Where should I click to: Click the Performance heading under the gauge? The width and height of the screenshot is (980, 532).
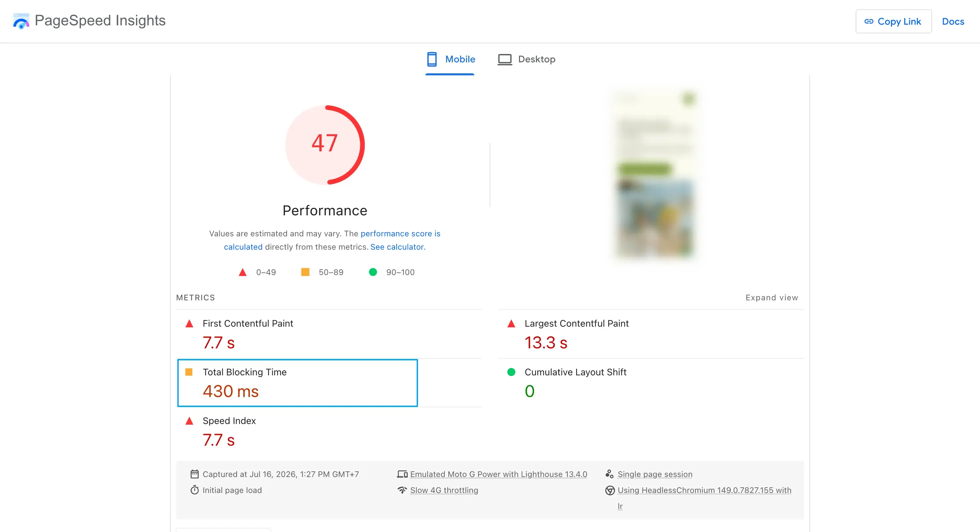[325, 211]
